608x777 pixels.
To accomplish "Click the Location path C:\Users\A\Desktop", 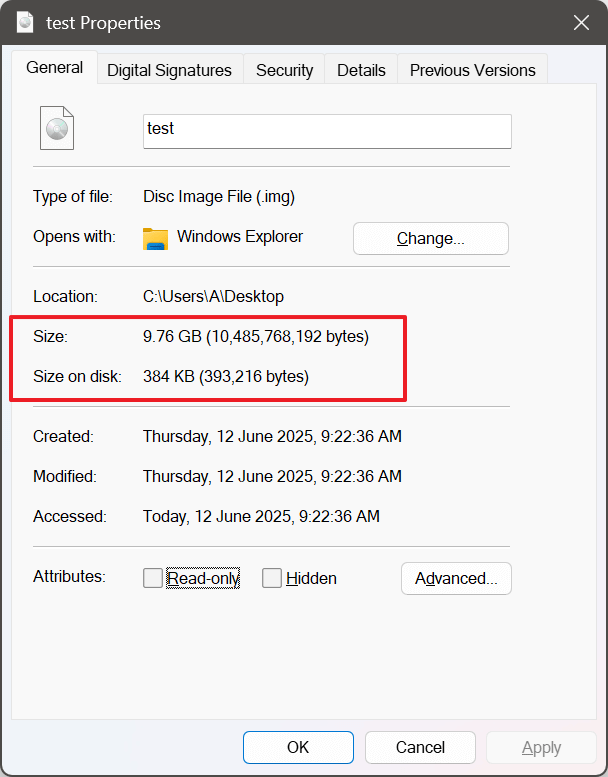I will (x=213, y=296).
